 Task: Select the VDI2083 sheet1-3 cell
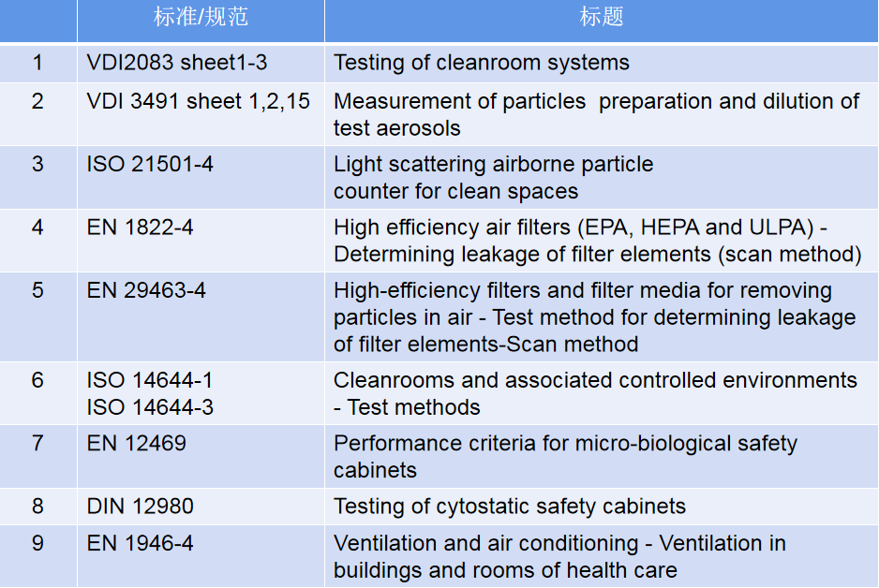[x=177, y=63]
